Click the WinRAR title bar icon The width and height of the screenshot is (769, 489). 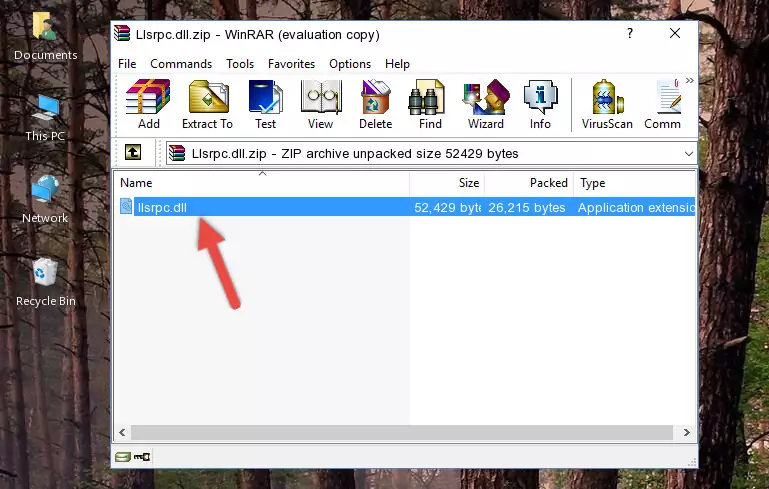122,34
